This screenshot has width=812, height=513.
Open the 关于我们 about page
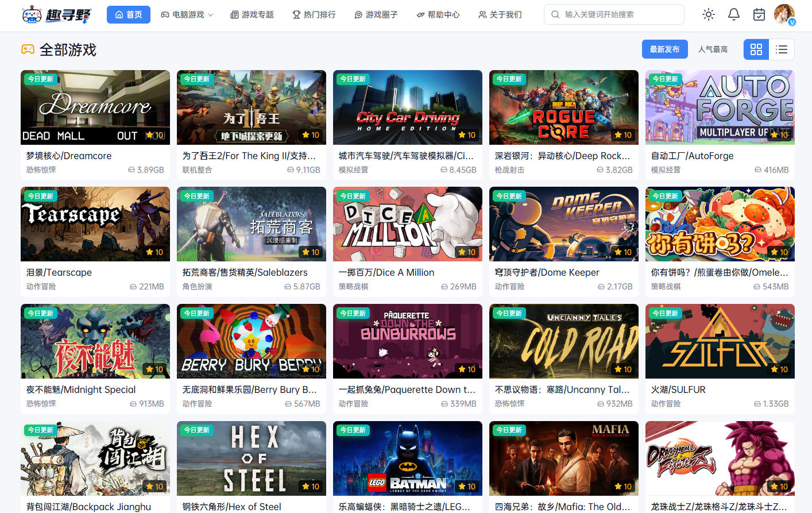click(500, 14)
